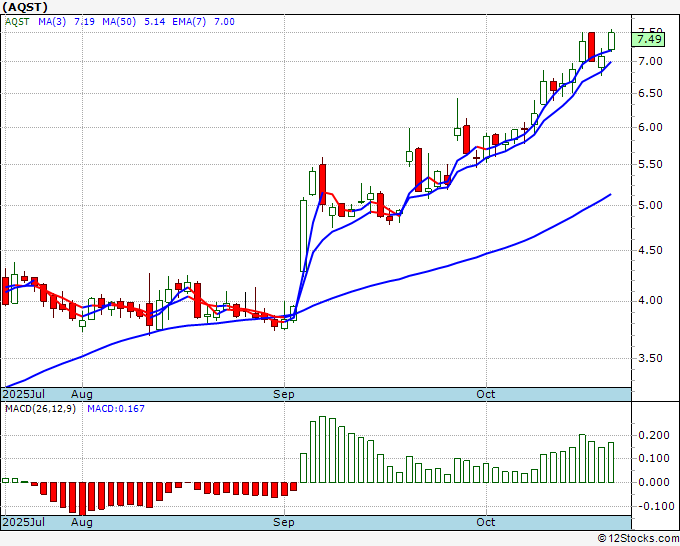Screen dimensions: 680x546
Task: Click the MACD:0.167 value label
Action: pyautogui.click(x=116, y=409)
